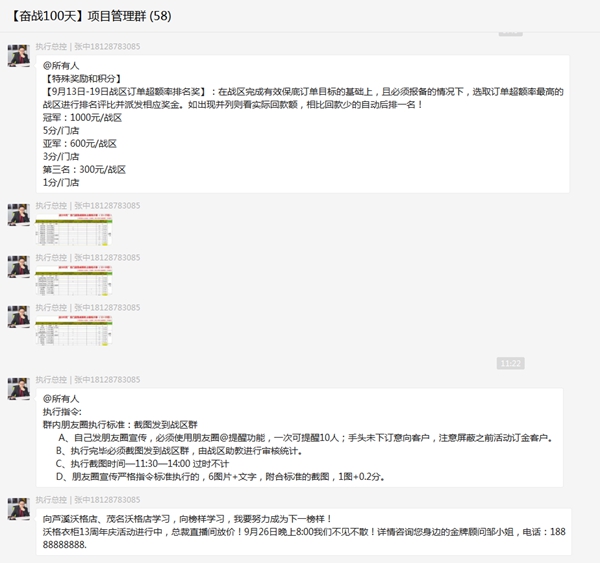Click item A、自己发朋友圈宣传 line
Image resolution: width=600 pixels, height=563 pixels.
(305, 438)
